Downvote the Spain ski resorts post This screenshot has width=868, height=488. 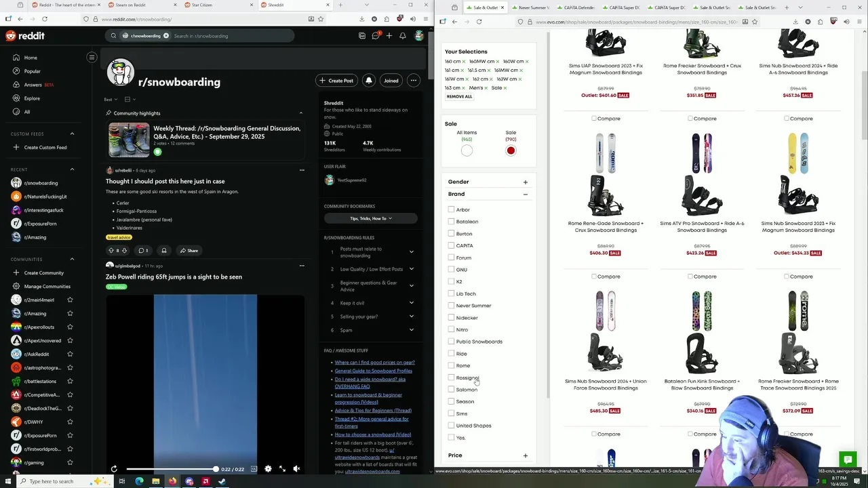(124, 251)
